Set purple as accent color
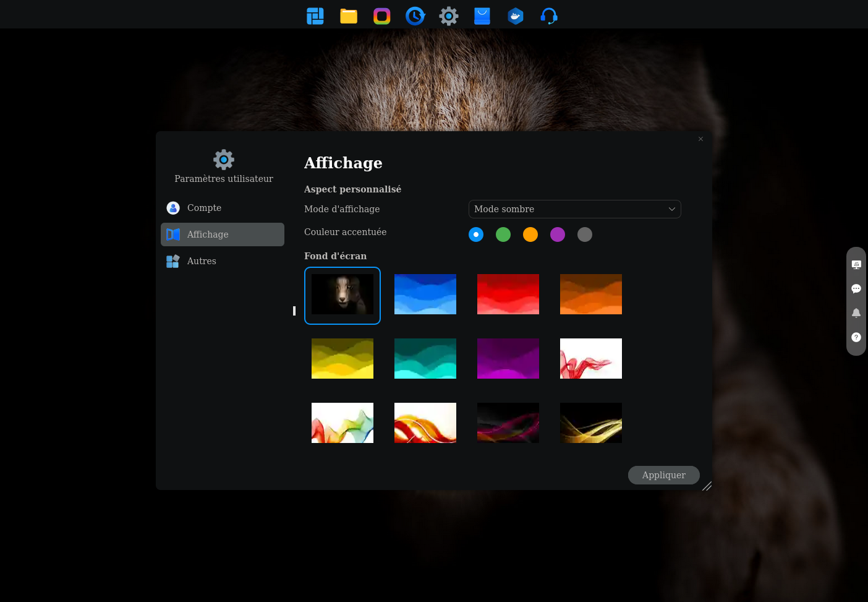The image size is (868, 602). pos(558,234)
